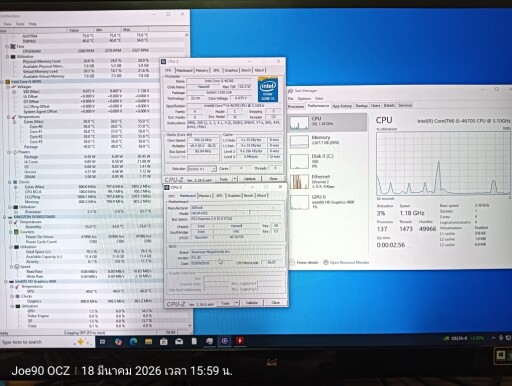Open the Mail app taskbar icon
The image size is (512, 386).
(179, 341)
